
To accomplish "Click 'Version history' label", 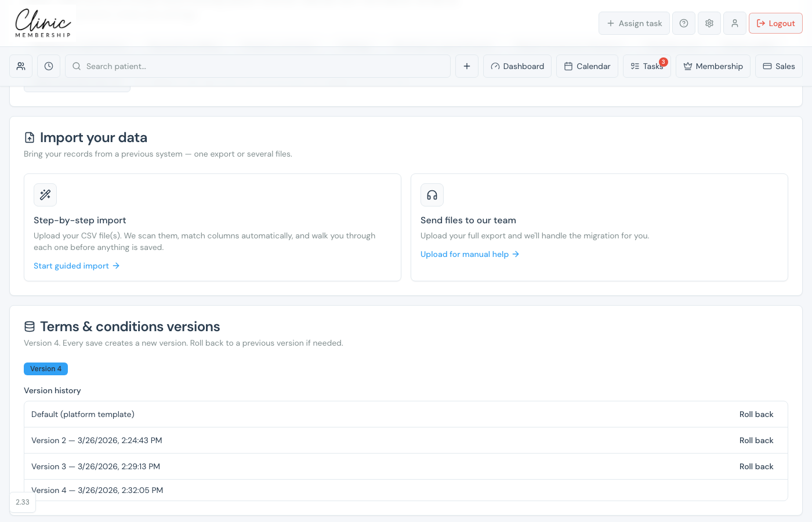I will click(x=52, y=390).
